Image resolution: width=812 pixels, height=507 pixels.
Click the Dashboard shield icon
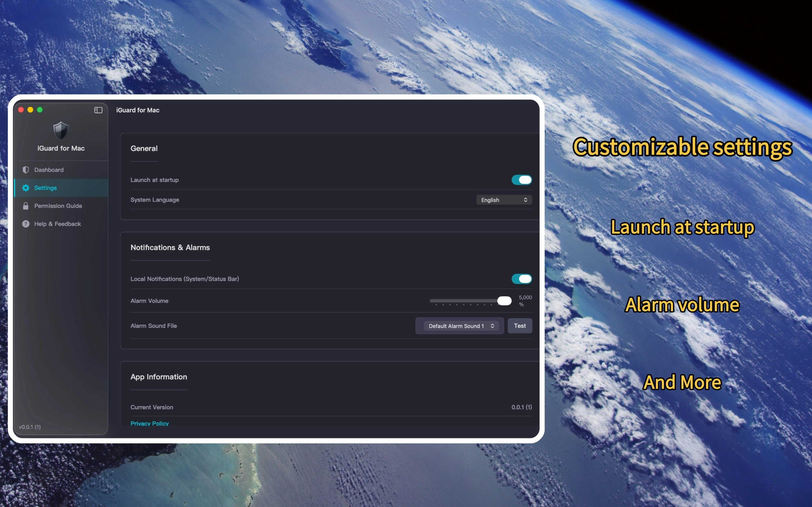[25, 170]
